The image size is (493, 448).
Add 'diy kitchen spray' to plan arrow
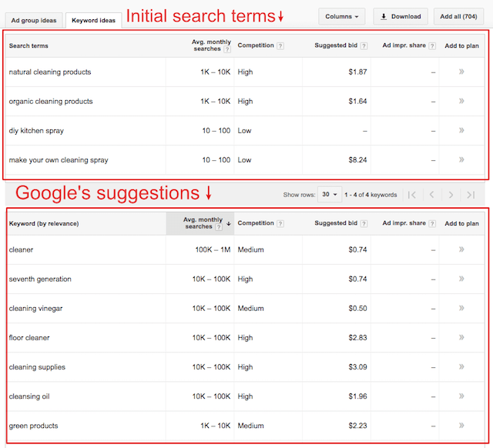point(461,130)
